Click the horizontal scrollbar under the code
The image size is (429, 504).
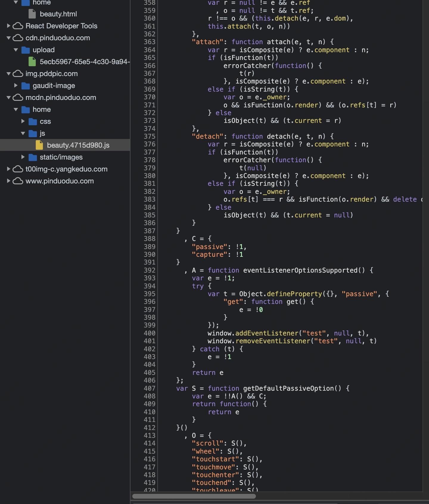pyautogui.click(x=194, y=496)
